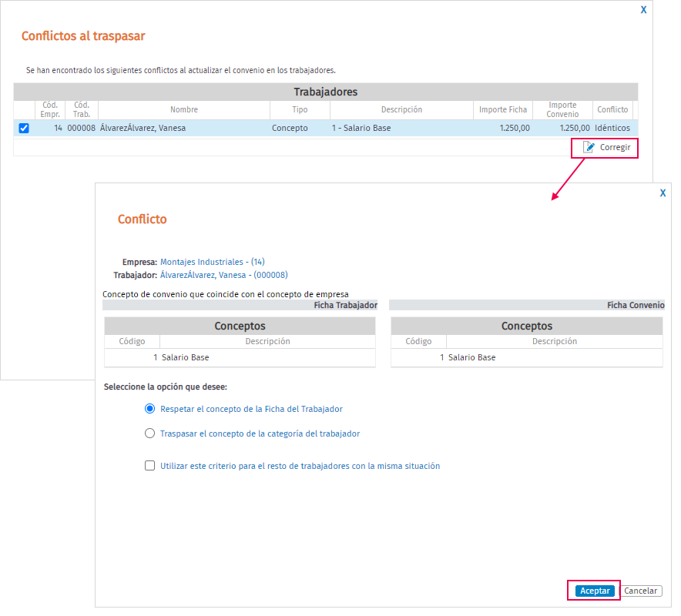The height and width of the screenshot is (616, 681).
Task: Click the Importe Ficha column header
Action: [503, 110]
